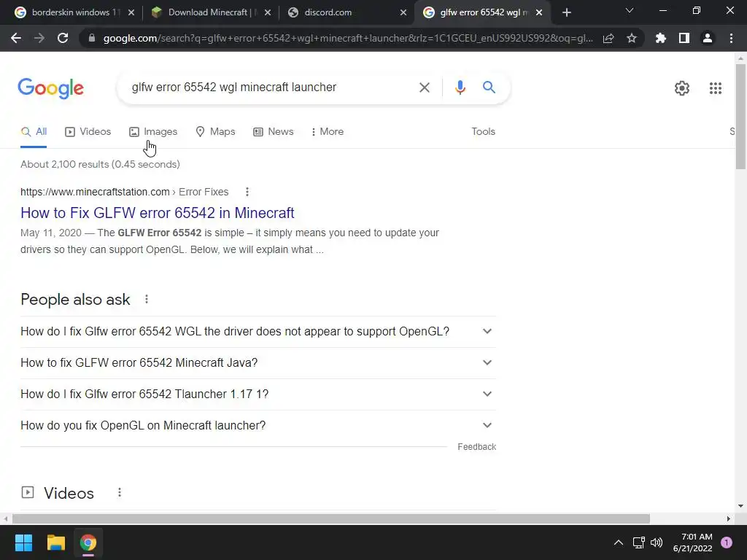747x560 pixels.
Task: Open Chrome side panel icon
Action: point(684,38)
